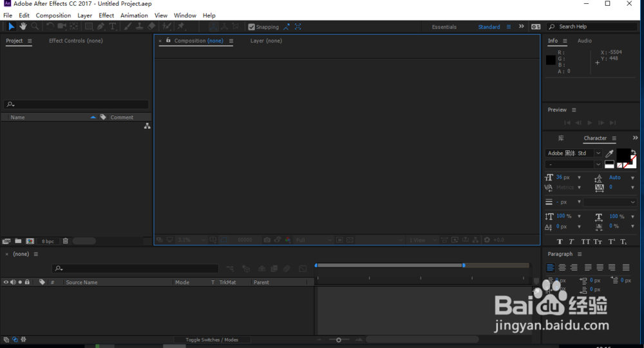Select the Puppet Pin tool
Viewport: 644px width, 348px height.
[181, 26]
